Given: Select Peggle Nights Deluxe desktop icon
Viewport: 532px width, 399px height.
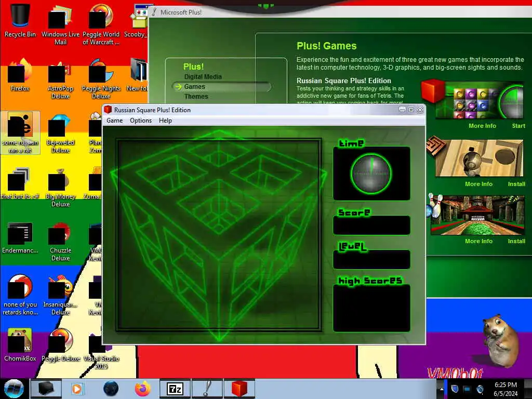Looking at the screenshot, I should click(101, 79).
